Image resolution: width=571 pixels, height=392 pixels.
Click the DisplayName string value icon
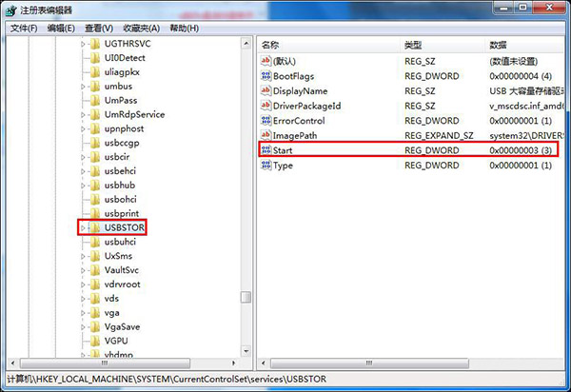click(x=266, y=90)
